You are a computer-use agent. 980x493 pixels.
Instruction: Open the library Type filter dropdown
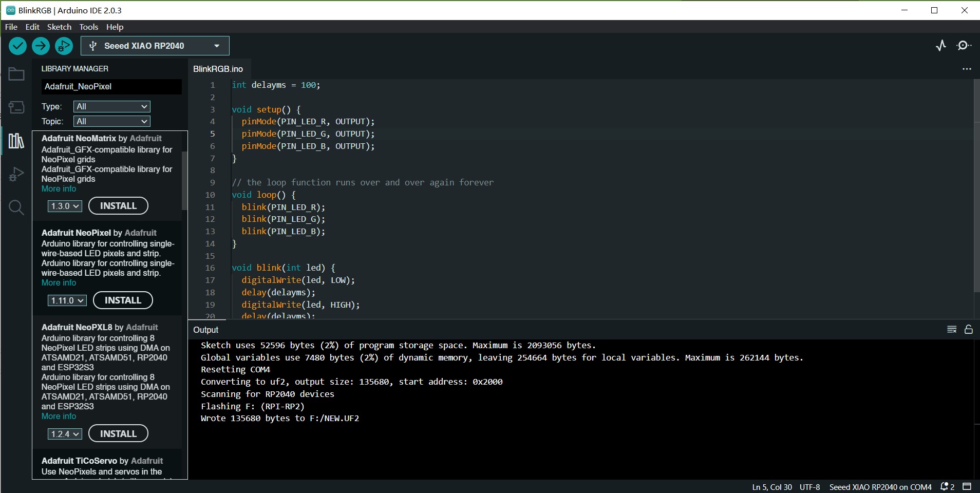click(111, 106)
